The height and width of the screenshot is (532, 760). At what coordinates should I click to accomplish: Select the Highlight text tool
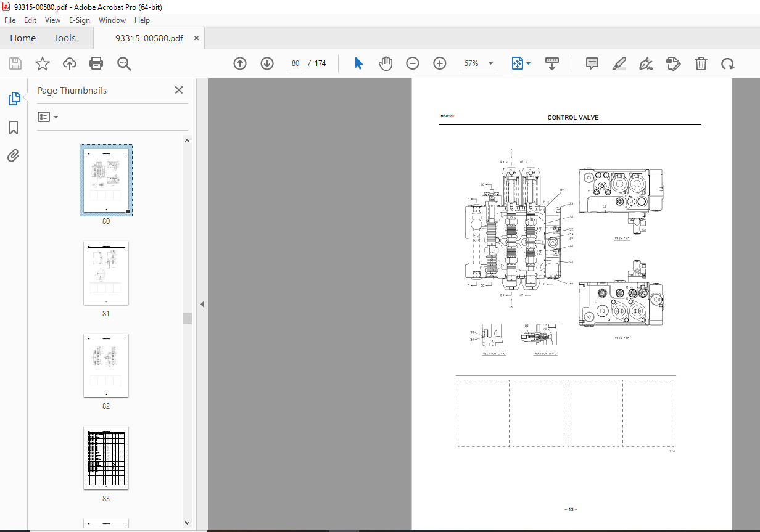(619, 63)
